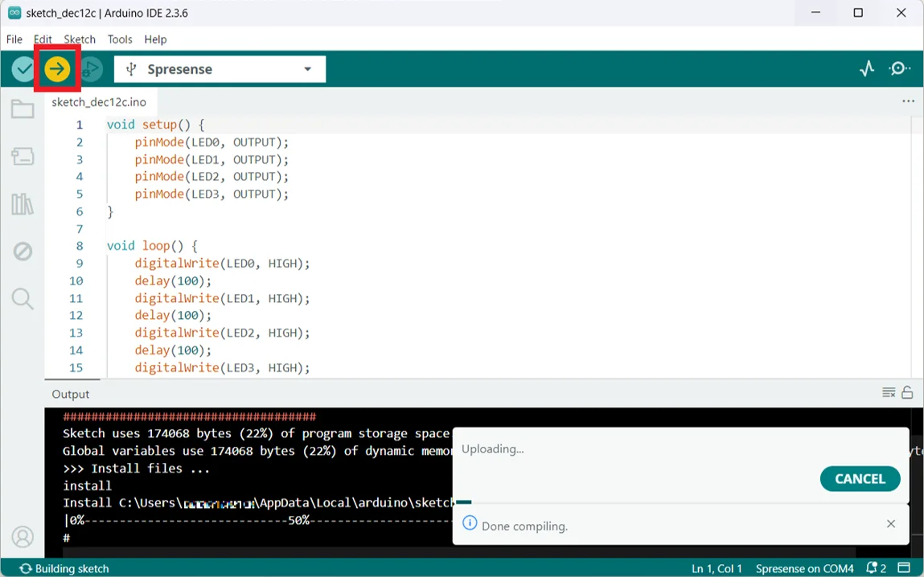
Task: Click the upload progress bar
Action: pos(680,502)
